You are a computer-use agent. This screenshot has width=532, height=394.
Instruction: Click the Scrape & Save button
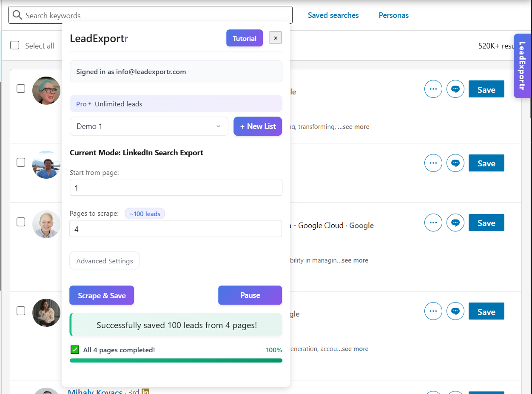[102, 295]
